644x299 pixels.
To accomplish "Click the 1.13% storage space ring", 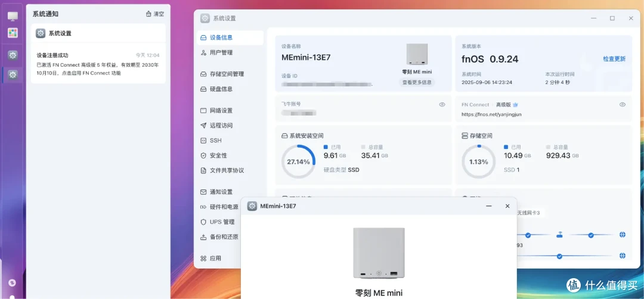I will tap(478, 161).
